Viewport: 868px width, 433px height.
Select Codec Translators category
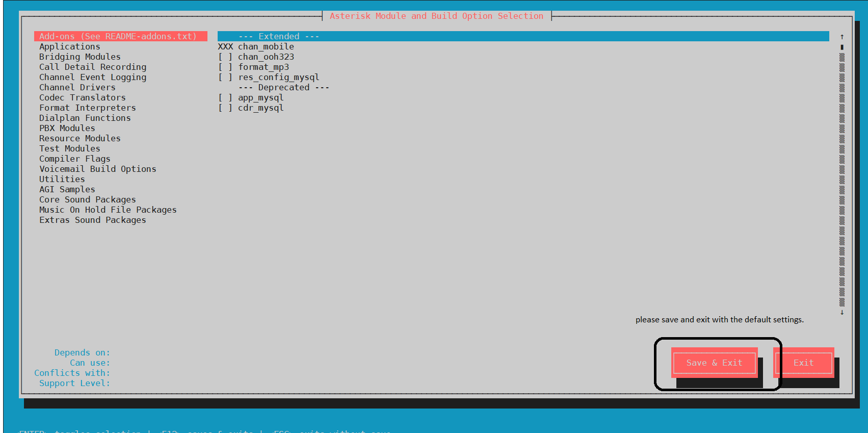(x=83, y=97)
